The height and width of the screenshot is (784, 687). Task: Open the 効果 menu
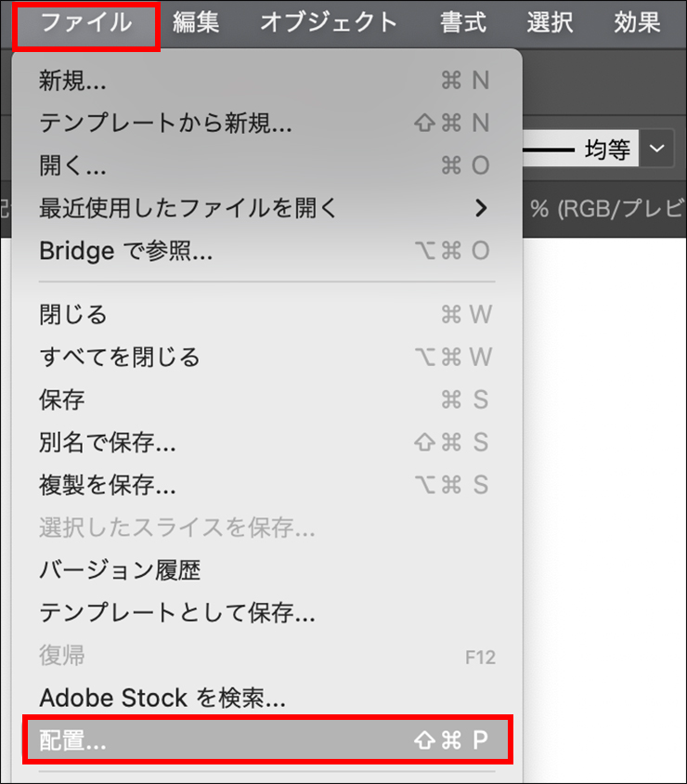coord(637,23)
